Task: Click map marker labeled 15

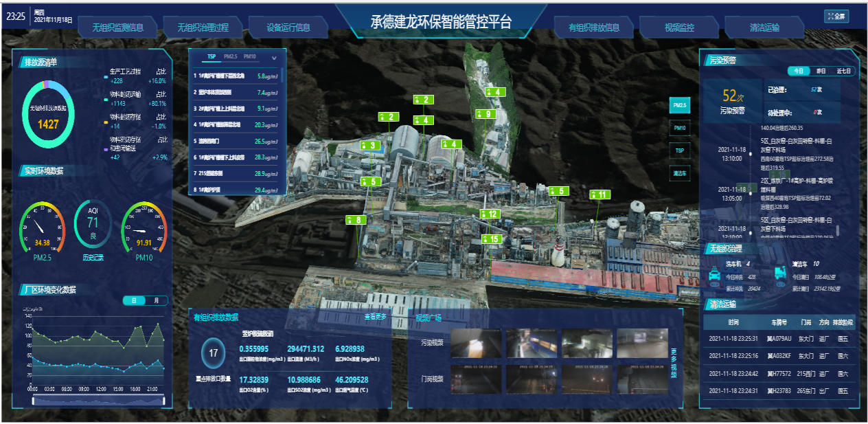Action: 492,239
